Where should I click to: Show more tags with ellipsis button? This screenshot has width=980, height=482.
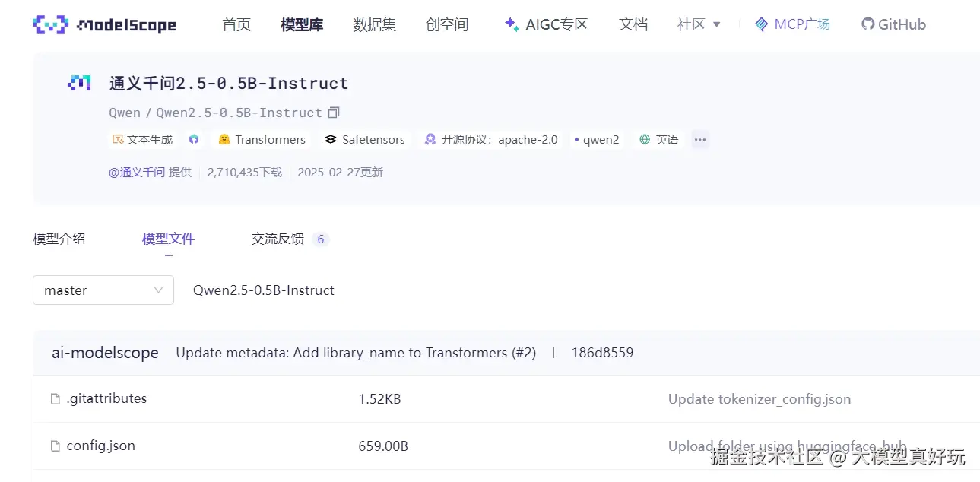(700, 140)
